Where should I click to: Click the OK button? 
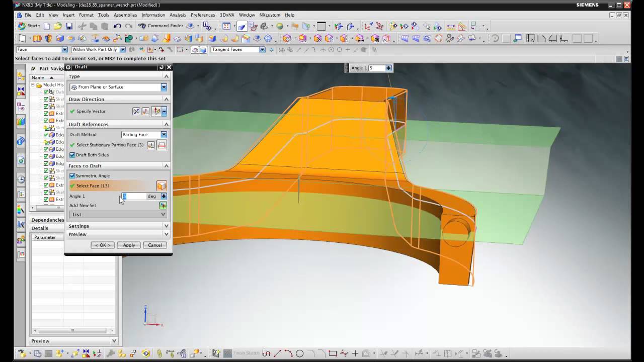point(102,245)
